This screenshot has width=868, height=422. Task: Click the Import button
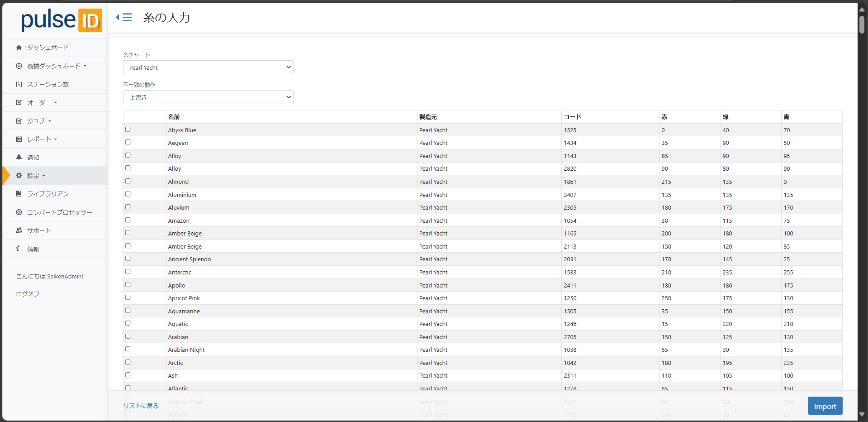coord(825,406)
